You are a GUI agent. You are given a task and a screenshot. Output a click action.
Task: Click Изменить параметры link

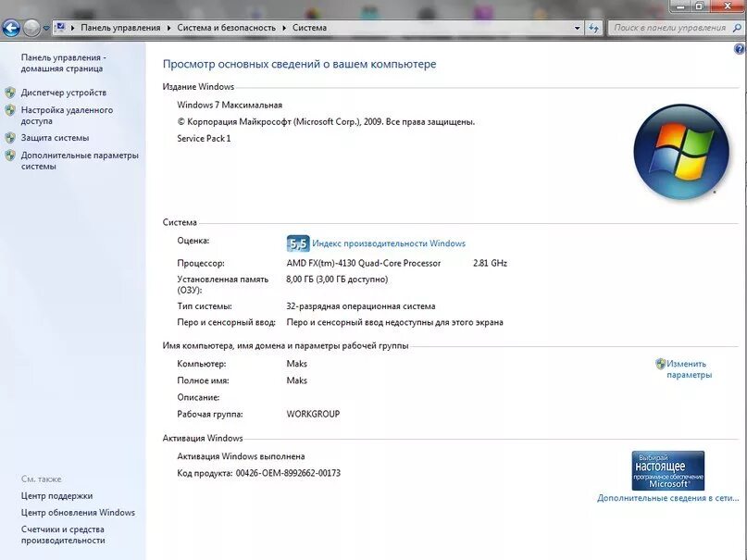(x=689, y=369)
